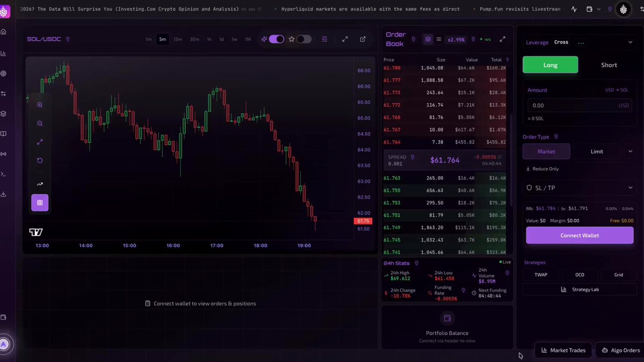644x362 pixels.
Task: Expand the Order Book panel fullscreen
Action: [x=502, y=39]
